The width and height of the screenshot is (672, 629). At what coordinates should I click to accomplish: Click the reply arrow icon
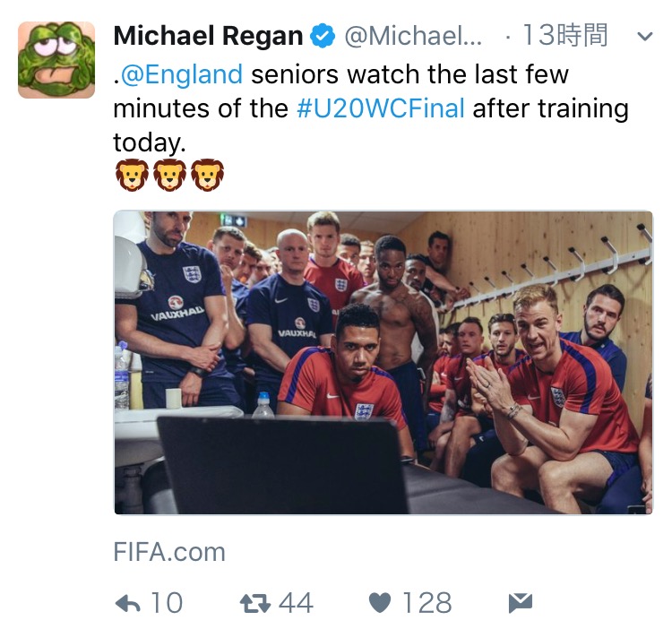click(x=128, y=604)
